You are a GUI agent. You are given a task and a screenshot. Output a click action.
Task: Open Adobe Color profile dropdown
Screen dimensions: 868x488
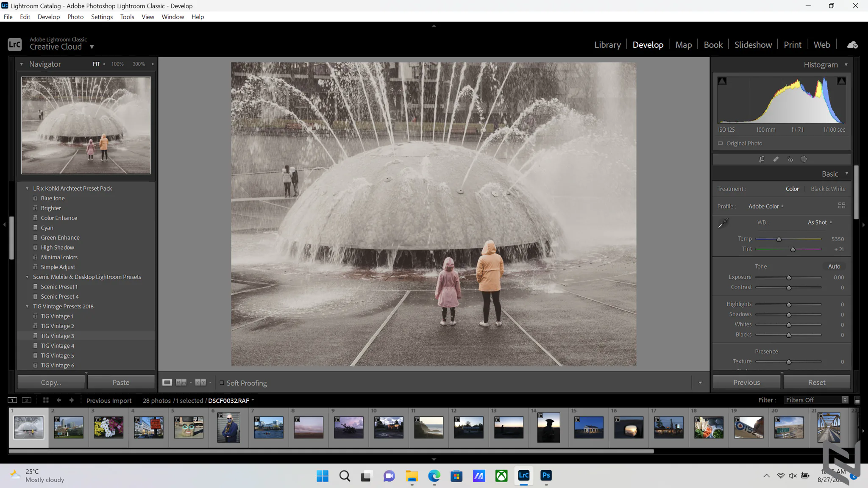766,206
